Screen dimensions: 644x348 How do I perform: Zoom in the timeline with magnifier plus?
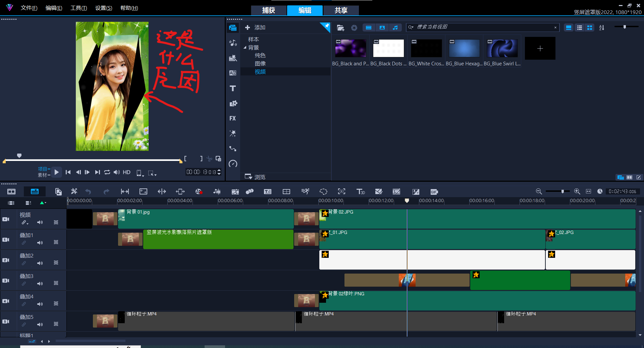point(577,191)
